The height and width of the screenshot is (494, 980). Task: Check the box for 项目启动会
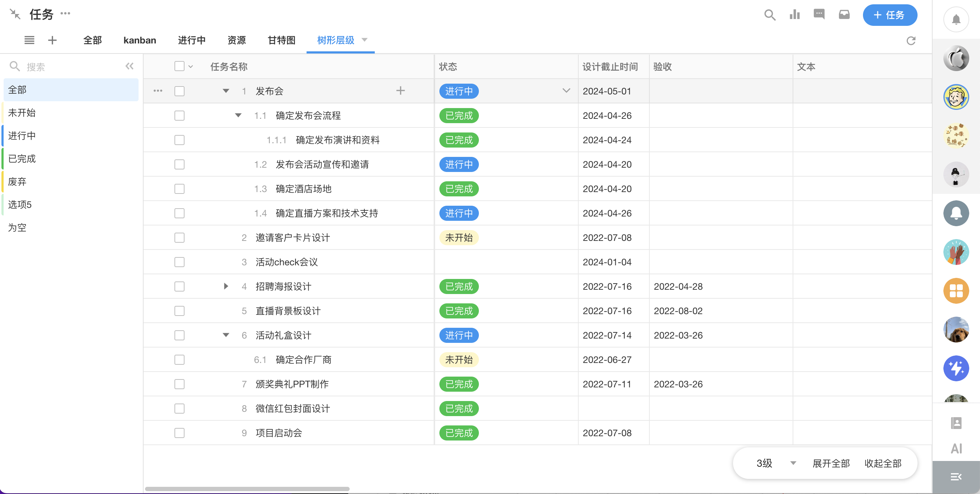(x=179, y=433)
